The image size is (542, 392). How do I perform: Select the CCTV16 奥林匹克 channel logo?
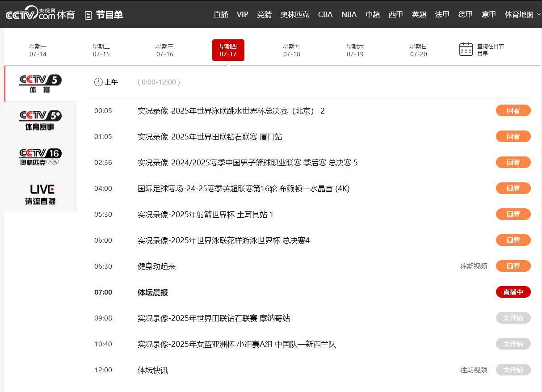(40, 157)
